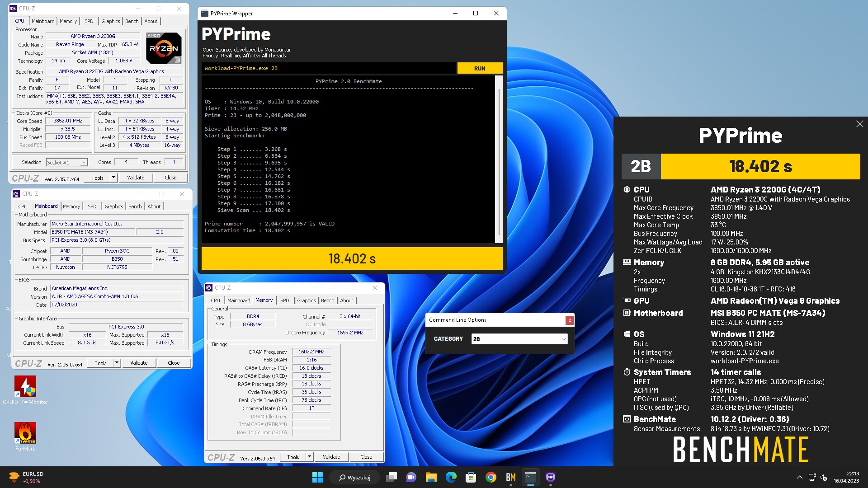Click the AMD Ryzen 3 logo in CPU-Z
Screen dimensions: 868x488
point(164,48)
